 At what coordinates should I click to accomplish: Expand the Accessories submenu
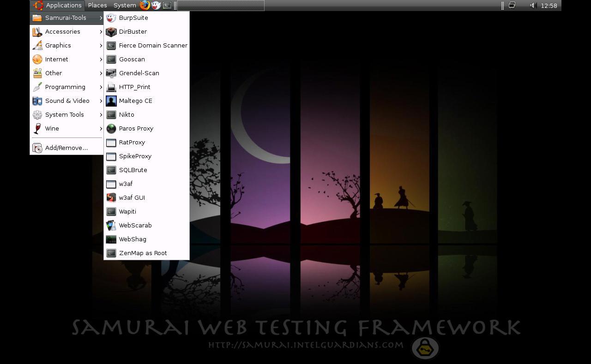click(62, 31)
